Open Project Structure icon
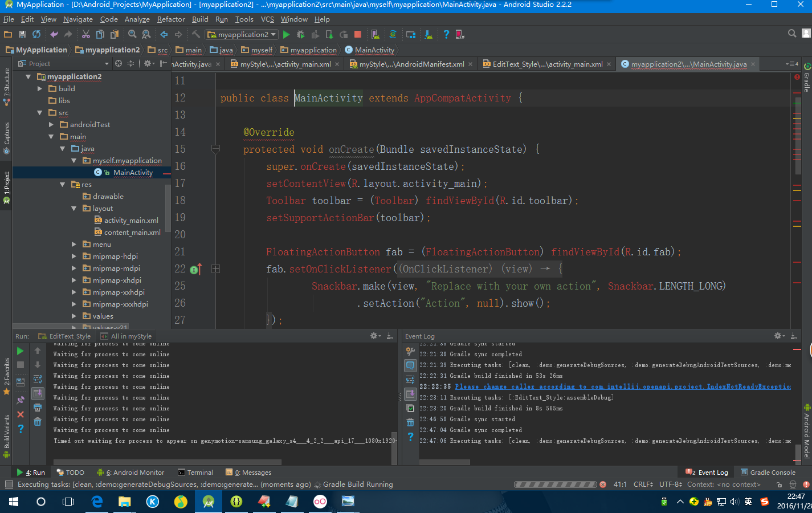812x513 pixels. 411,35
